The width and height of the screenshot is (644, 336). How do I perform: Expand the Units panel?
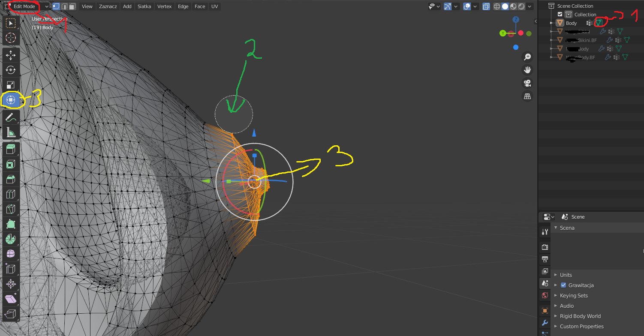click(x=556, y=275)
